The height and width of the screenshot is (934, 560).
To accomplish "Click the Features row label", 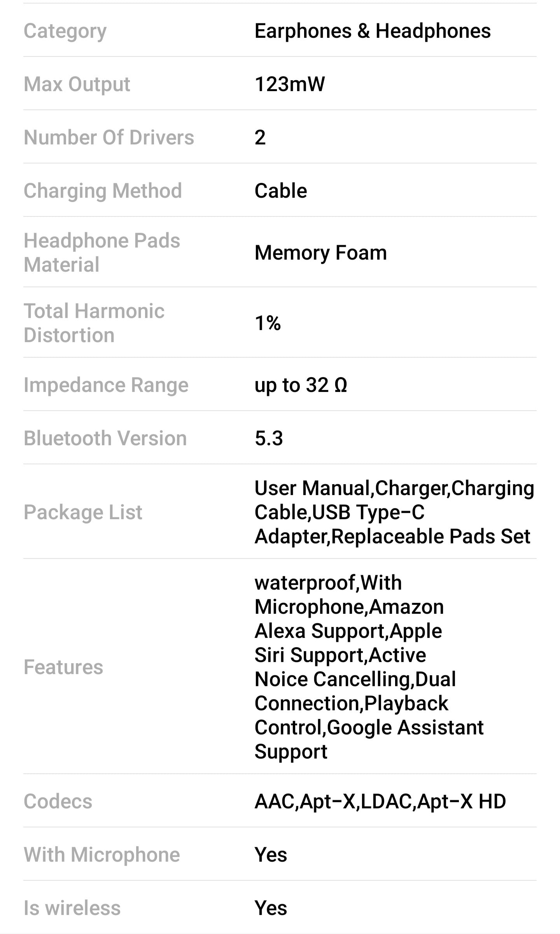I will pos(63,667).
